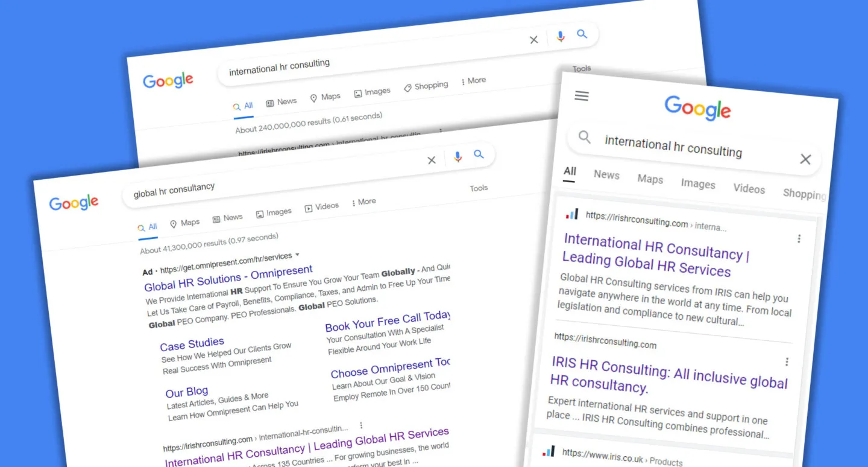Select Videos tab in 'global hr consultancy' results

point(322,206)
